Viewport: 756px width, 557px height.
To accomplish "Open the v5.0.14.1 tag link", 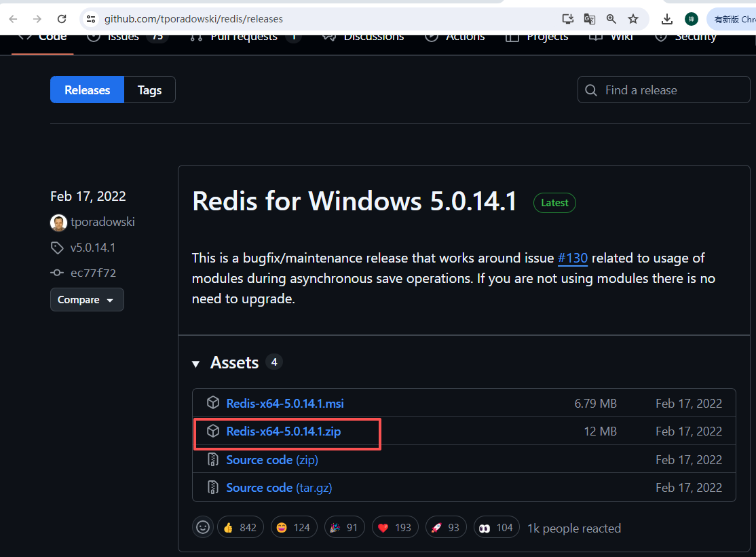I will click(x=93, y=248).
